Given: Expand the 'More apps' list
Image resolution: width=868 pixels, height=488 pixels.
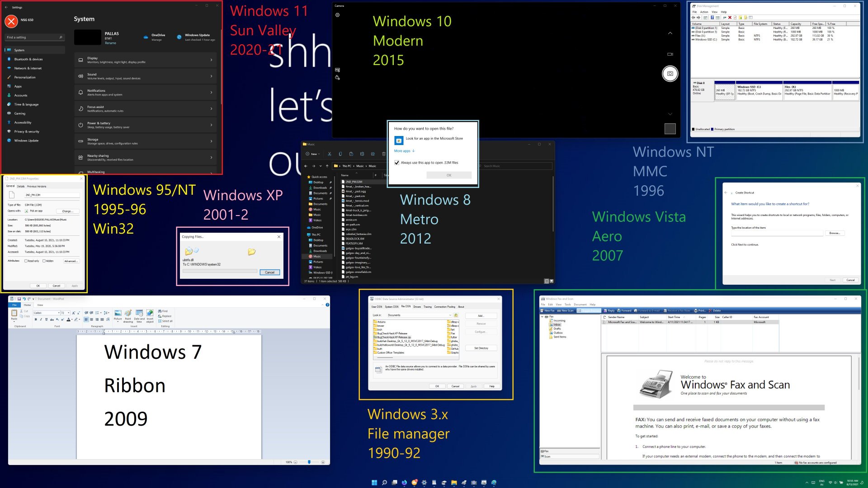Looking at the screenshot, I should click(x=404, y=151).
